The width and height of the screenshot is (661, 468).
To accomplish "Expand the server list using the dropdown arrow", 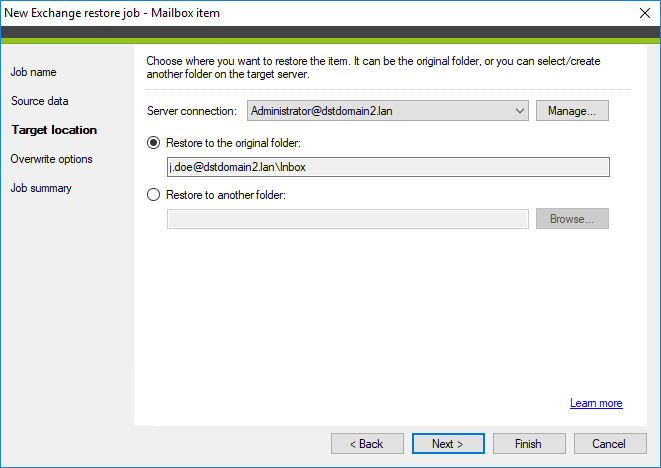I will (x=519, y=111).
